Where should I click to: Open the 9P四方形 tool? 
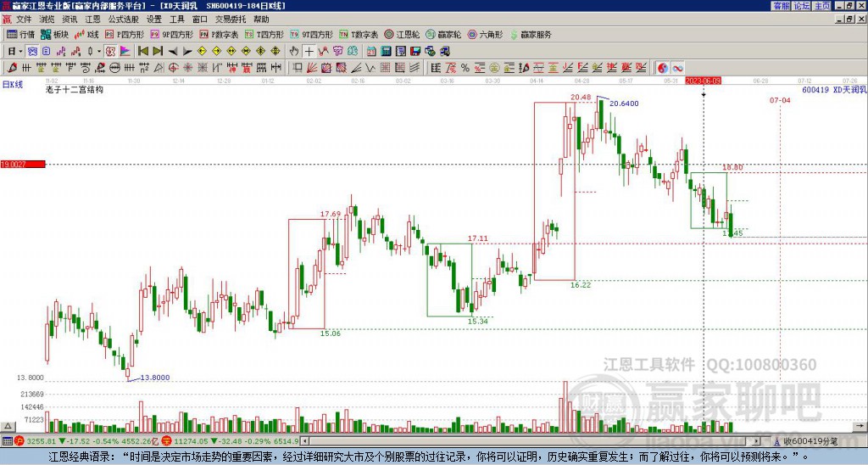coord(172,34)
